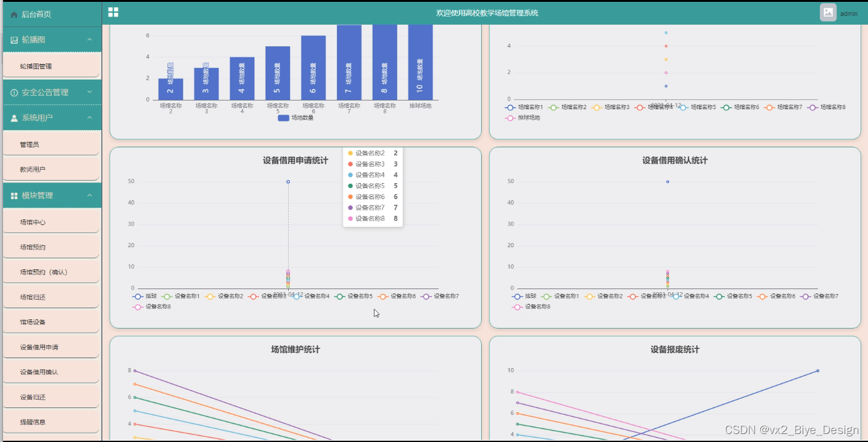Click the 场馆名称5 bar in bar chart
Viewport: 868px width, 442px height.
click(x=278, y=73)
